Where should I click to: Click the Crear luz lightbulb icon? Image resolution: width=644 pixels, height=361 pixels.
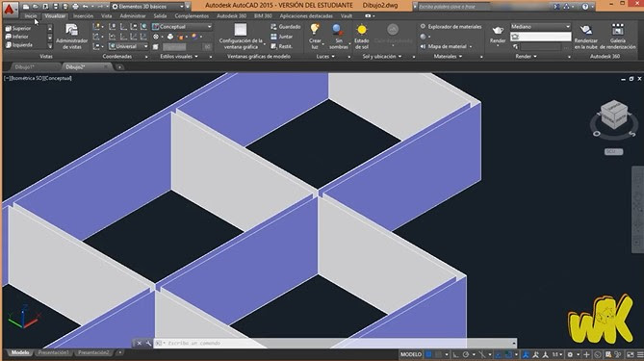point(315,30)
